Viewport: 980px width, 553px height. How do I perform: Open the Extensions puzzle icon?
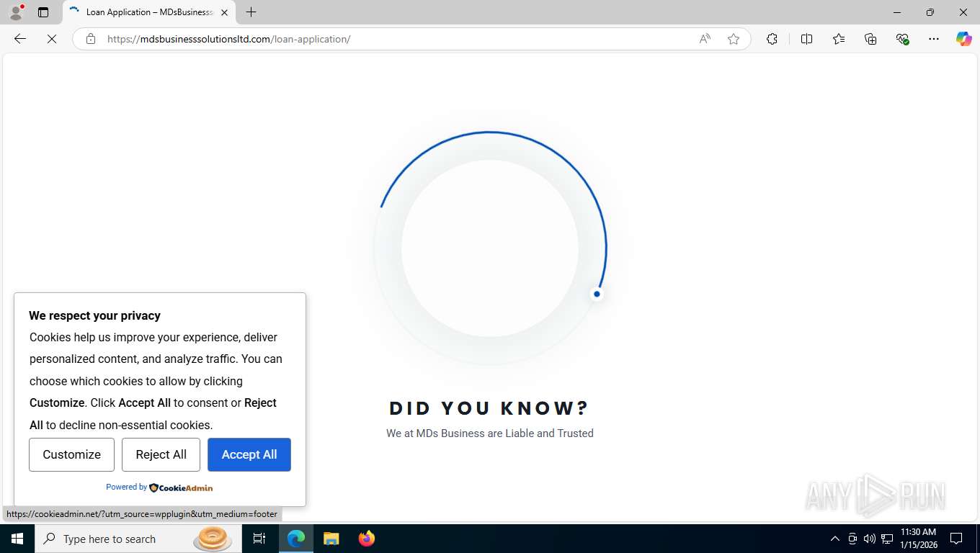pyautogui.click(x=772, y=39)
